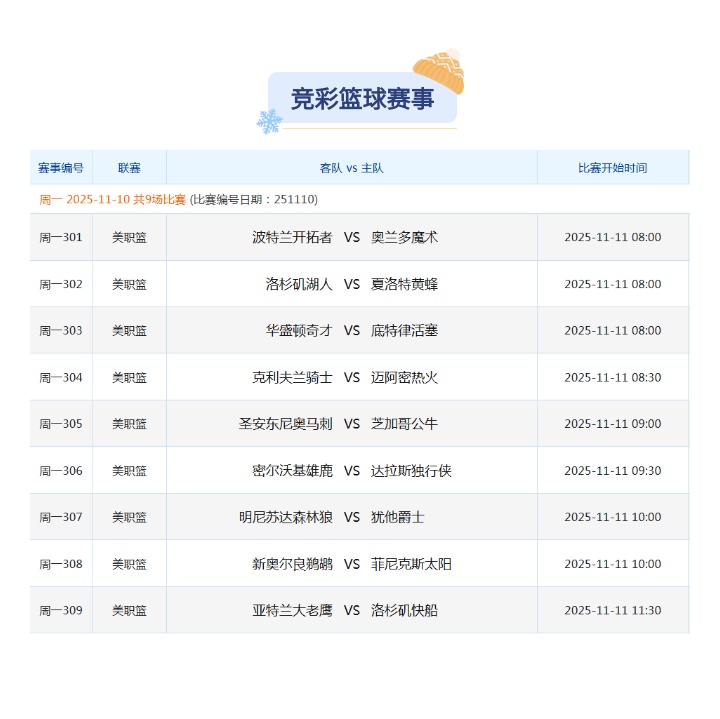Click the 达拉斯独行侠 home team
Viewport: 720px width, 719px height.
[411, 471]
